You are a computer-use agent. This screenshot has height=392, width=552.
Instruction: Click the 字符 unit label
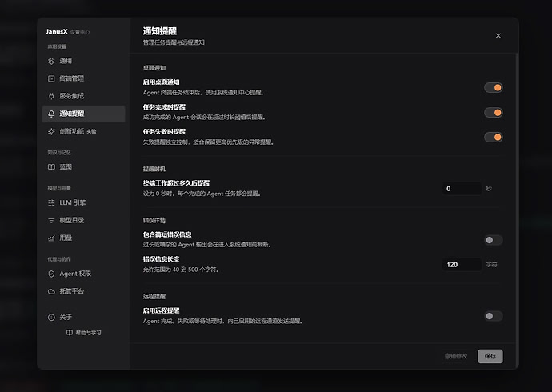coord(491,264)
